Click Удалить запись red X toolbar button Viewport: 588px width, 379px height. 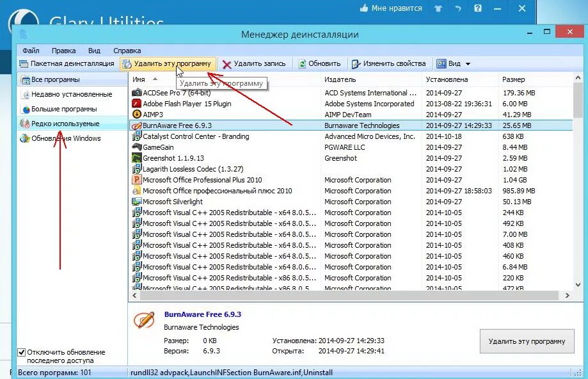pos(253,64)
